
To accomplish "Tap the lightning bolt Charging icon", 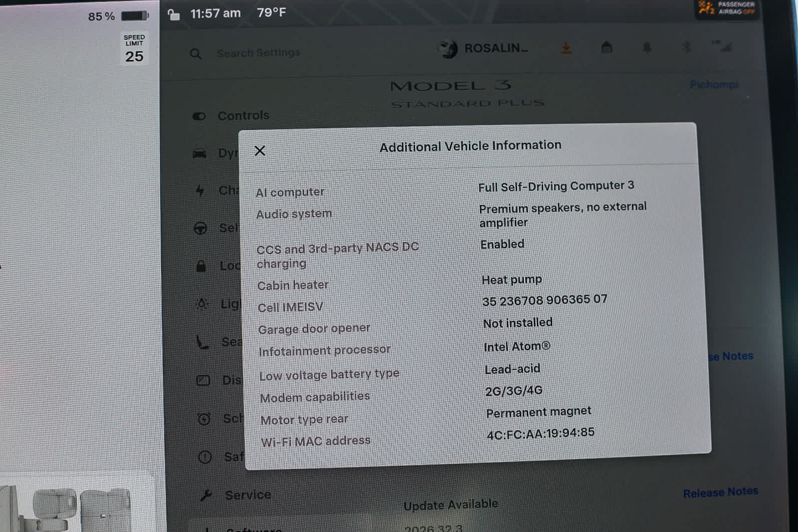I will (200, 190).
